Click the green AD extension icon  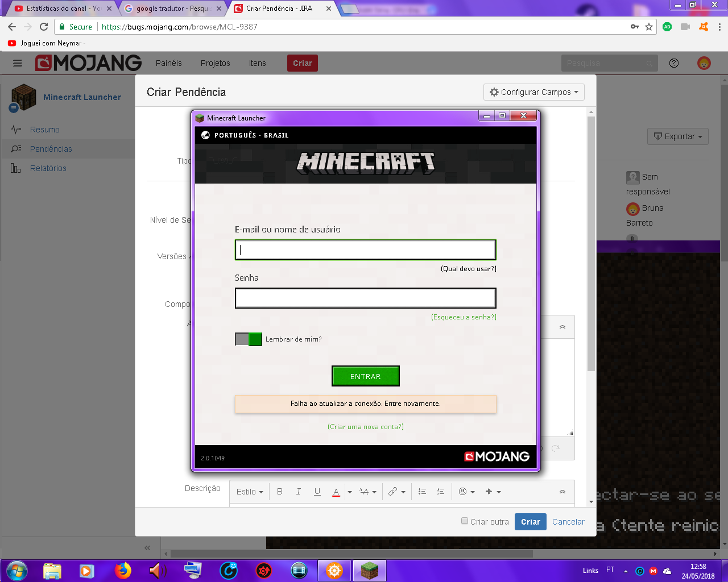[667, 27]
